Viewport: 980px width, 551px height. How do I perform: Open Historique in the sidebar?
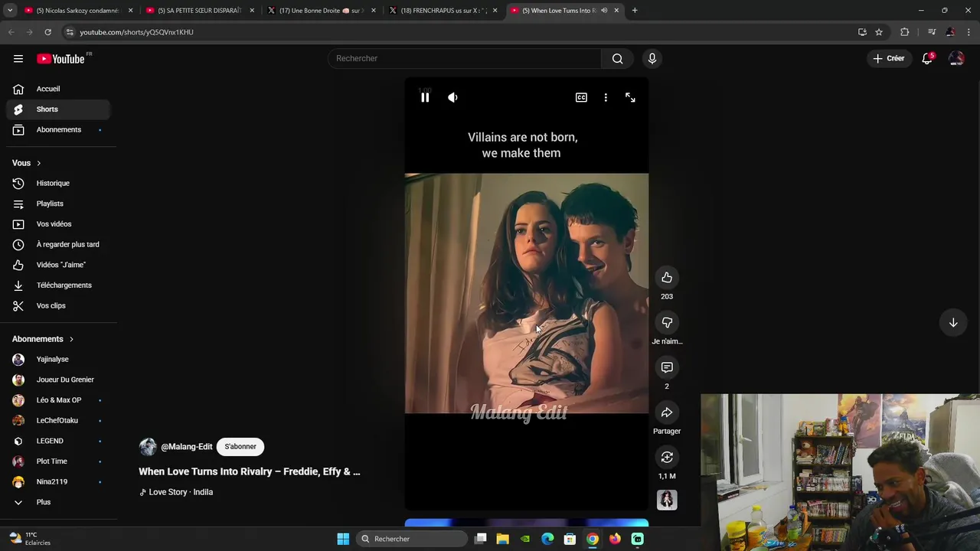(58, 184)
